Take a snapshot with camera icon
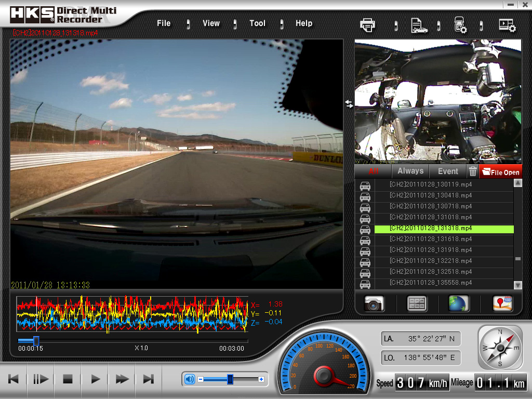This screenshot has width=532, height=399. pos(374,303)
